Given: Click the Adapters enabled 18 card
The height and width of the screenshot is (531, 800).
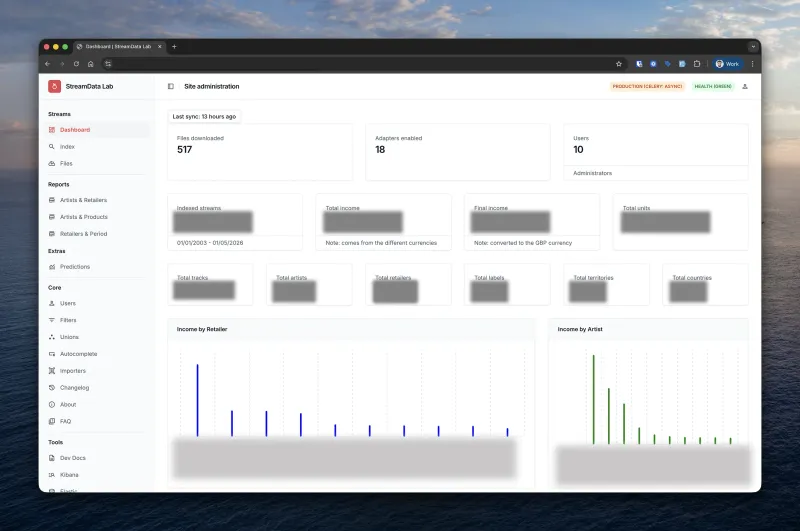Looking at the screenshot, I should (x=458, y=152).
